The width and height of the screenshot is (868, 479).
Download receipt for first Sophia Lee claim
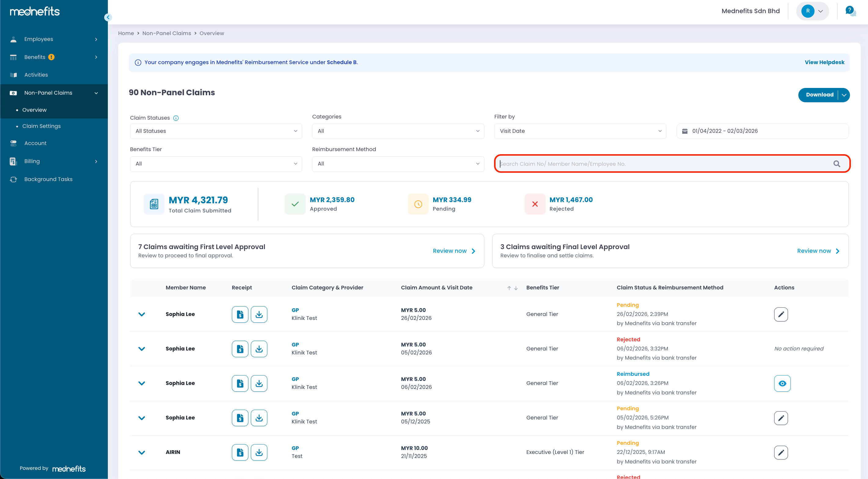tap(259, 314)
